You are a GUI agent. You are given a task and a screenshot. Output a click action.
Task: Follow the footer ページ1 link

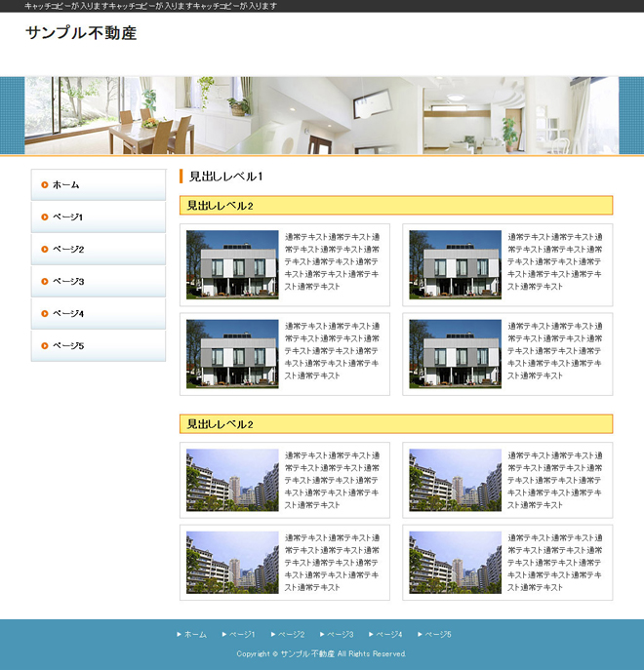(239, 635)
